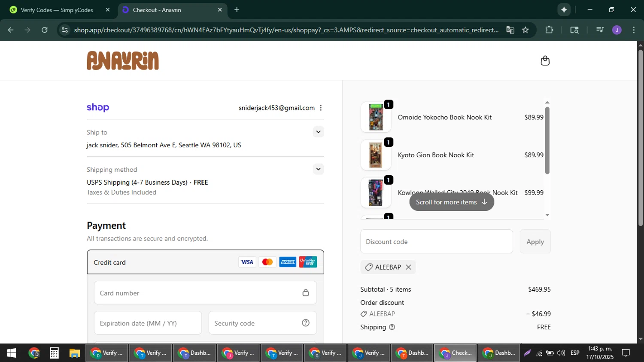Click the Anavrin store logo
The height and width of the screenshot is (362, 644).
123,61
